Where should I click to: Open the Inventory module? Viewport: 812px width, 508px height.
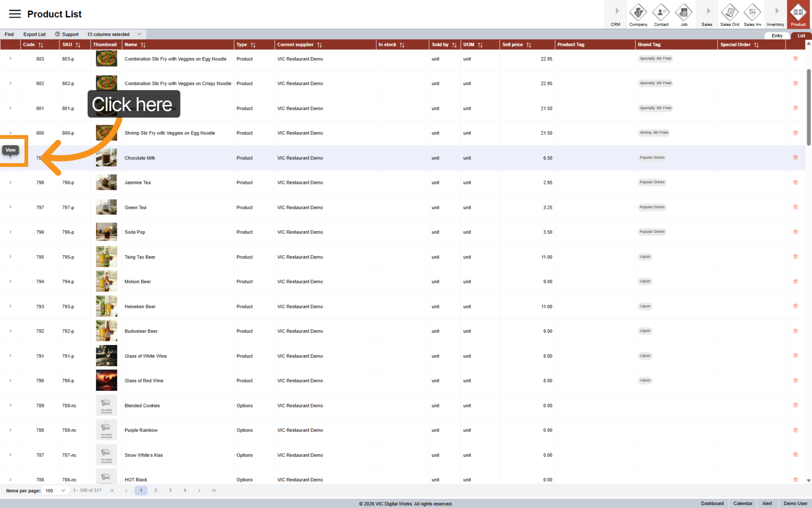(775, 14)
